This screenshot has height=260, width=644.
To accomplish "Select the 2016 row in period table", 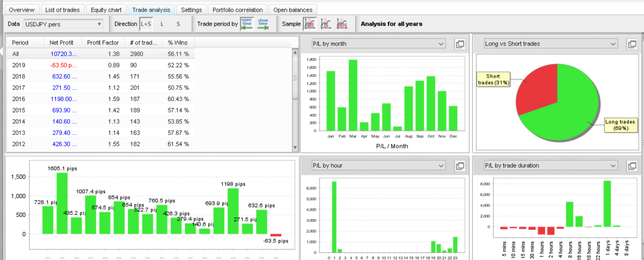I will click(101, 99).
